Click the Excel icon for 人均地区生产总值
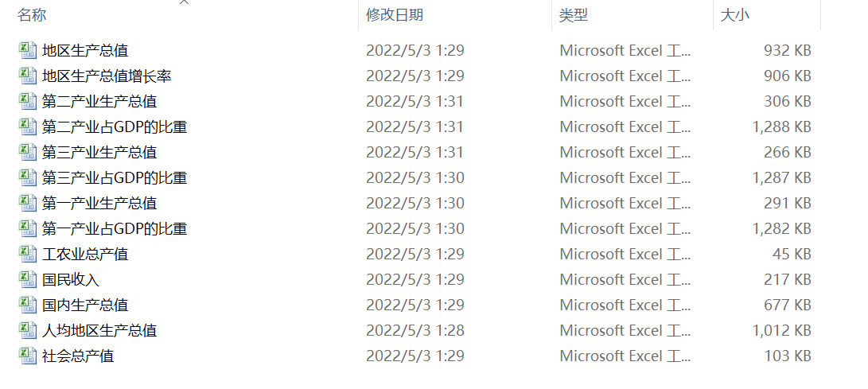Screen dimensions: 868x389 click(x=28, y=330)
